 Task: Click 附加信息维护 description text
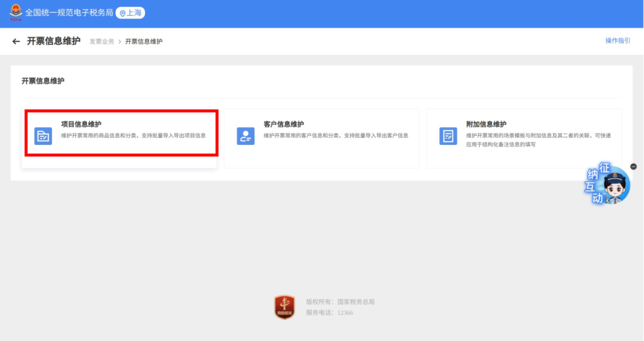pos(538,140)
